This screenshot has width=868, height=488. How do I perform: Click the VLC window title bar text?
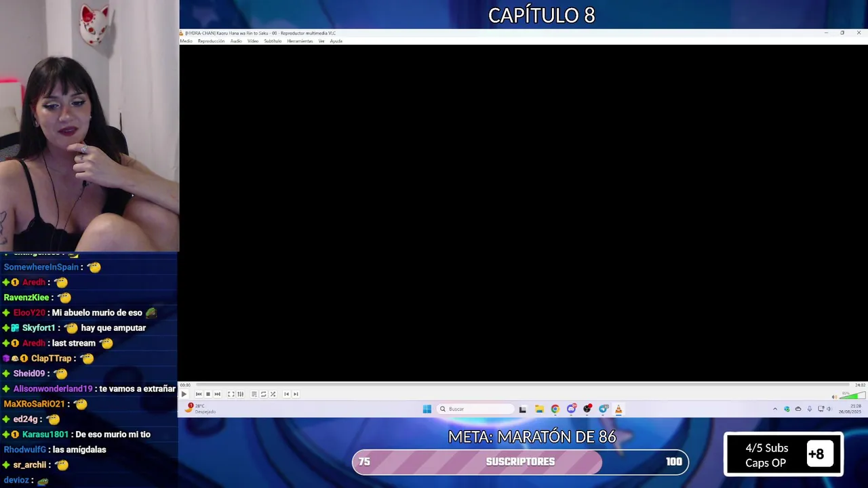pos(260,33)
